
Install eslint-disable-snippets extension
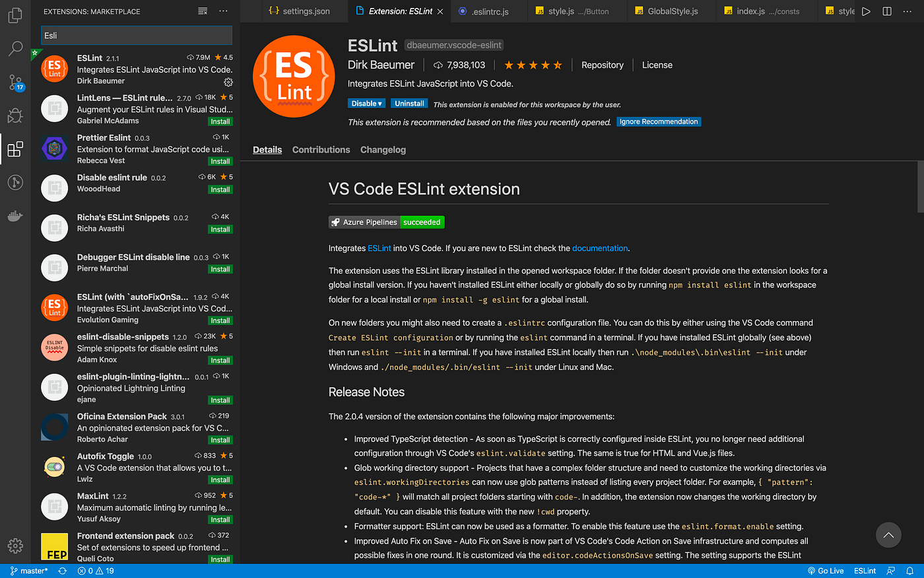pyautogui.click(x=220, y=360)
